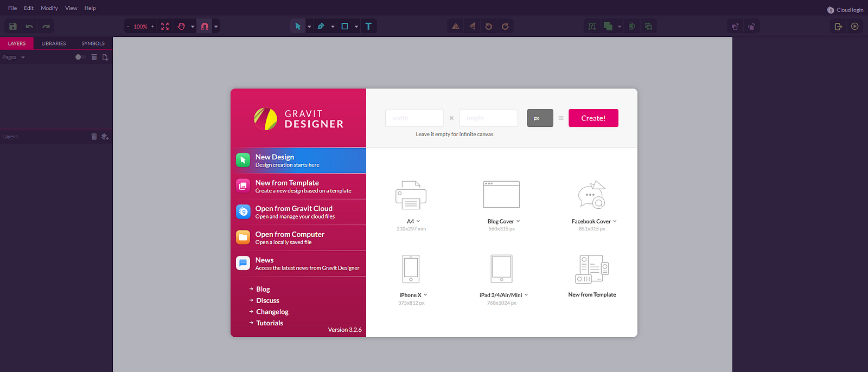Select the Text tool
This screenshot has width=868, height=372.
(368, 26)
